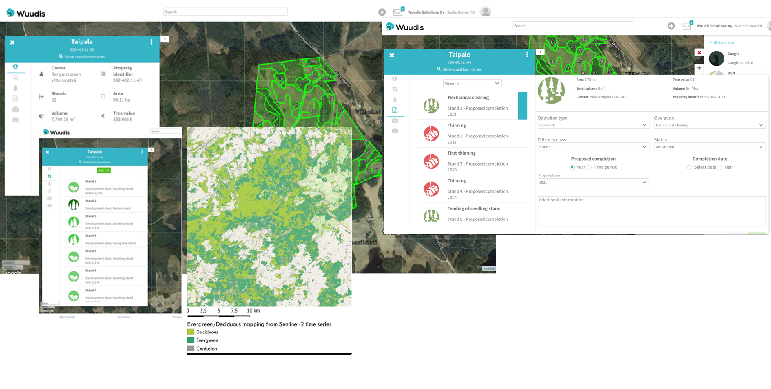Open the mail envelope icon in top bar

(x=397, y=12)
